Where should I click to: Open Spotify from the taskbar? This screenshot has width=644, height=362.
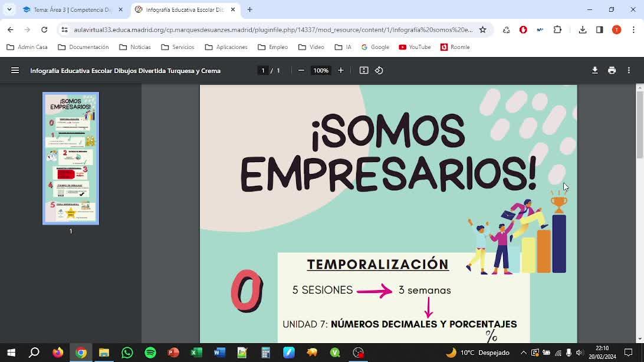(150, 353)
